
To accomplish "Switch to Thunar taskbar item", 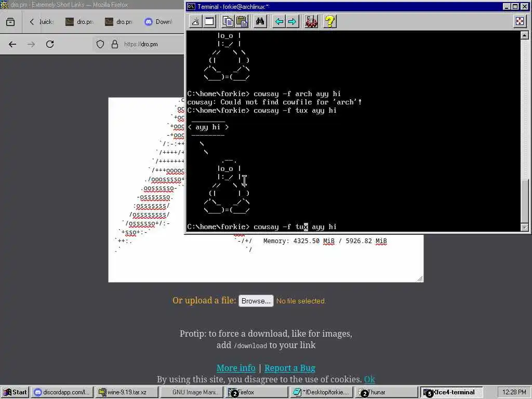I will (x=386, y=392).
